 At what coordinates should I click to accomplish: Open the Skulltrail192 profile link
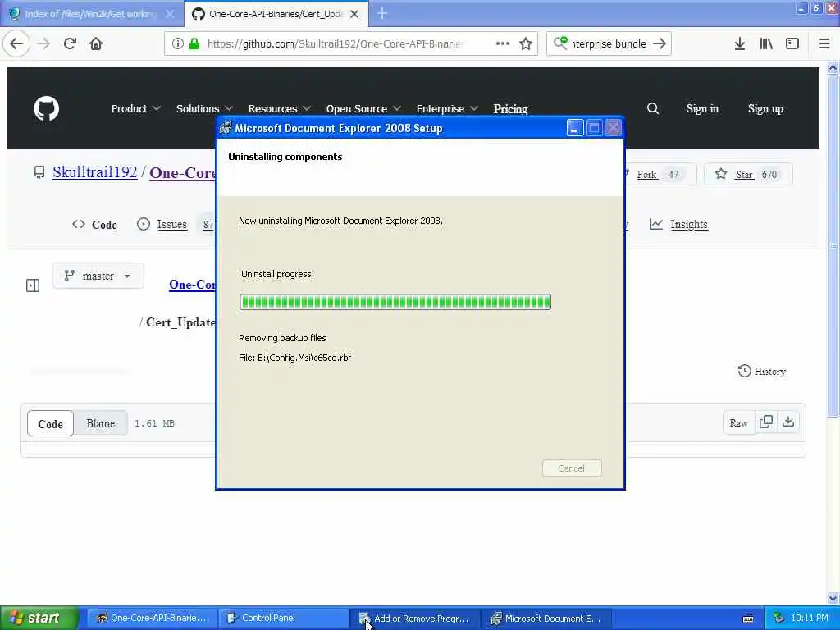click(95, 172)
